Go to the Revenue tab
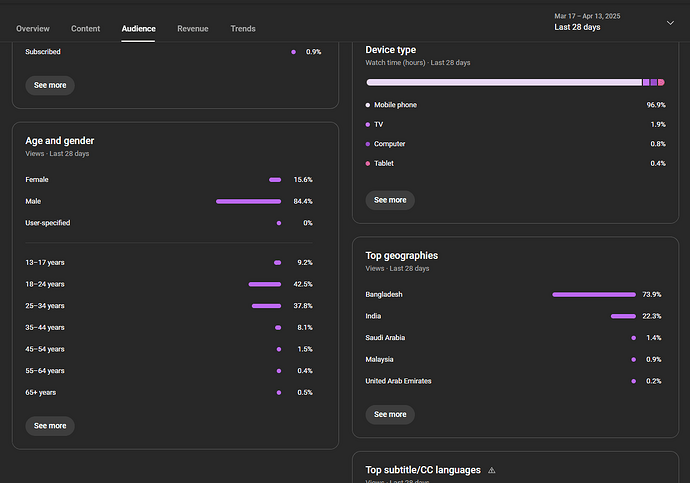This screenshot has width=690, height=483. pos(193,29)
